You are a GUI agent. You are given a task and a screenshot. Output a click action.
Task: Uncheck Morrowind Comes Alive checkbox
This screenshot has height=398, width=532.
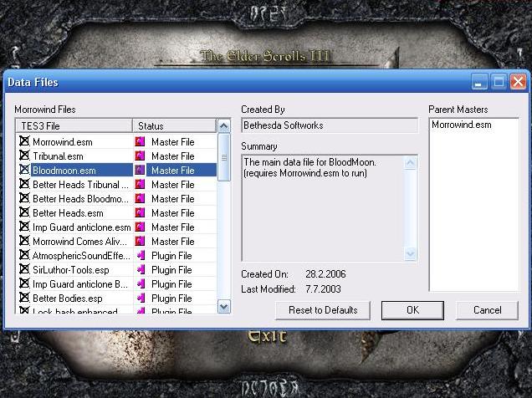tap(24, 241)
